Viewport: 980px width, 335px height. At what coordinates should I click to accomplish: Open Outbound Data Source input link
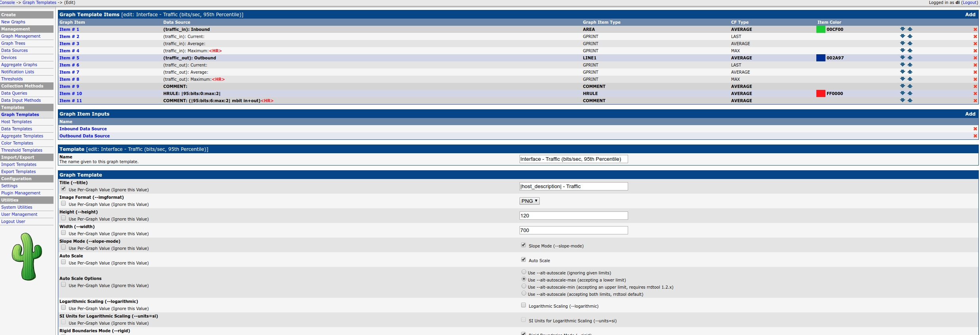(84, 136)
